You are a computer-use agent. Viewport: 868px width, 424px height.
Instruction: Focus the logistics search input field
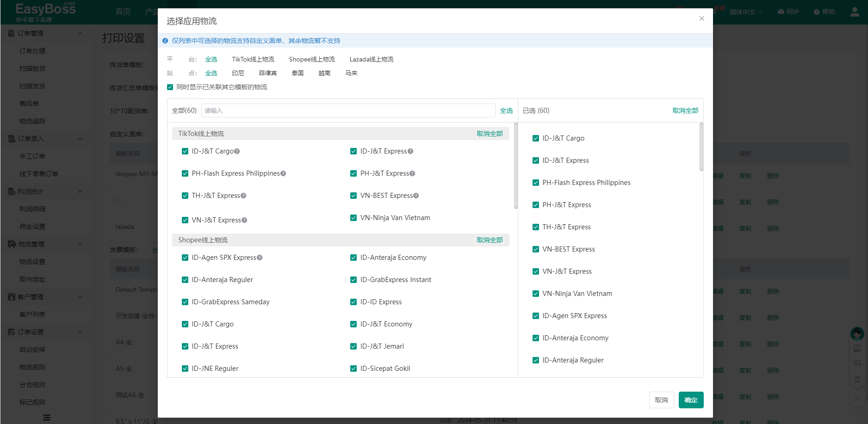[x=348, y=111]
